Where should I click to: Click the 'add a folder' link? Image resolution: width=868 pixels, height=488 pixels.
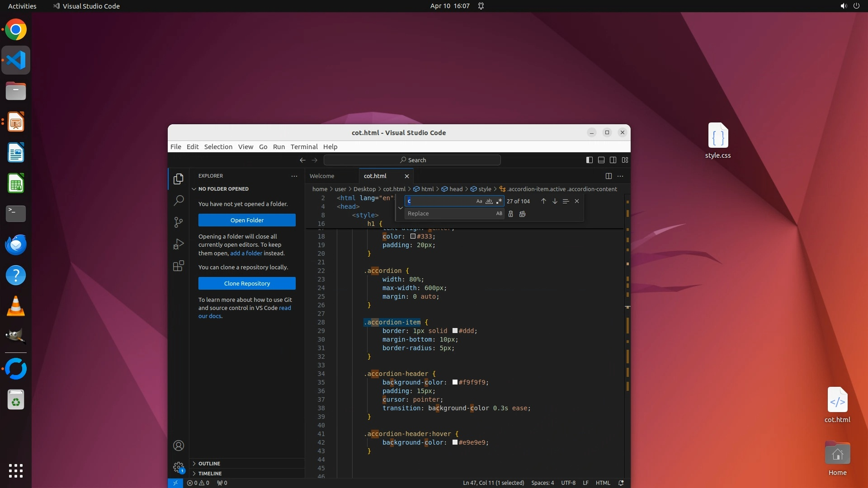pos(246,253)
